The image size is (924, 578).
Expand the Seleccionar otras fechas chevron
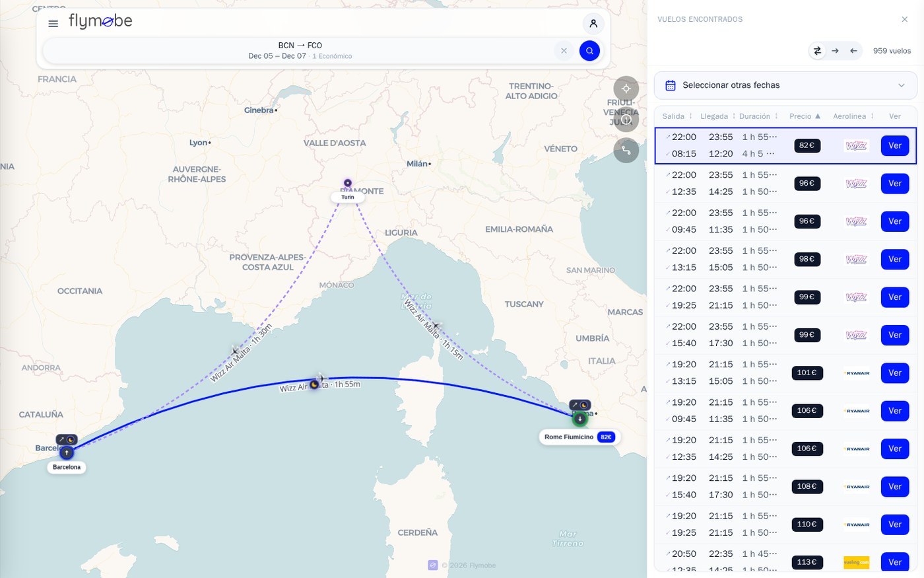point(902,85)
